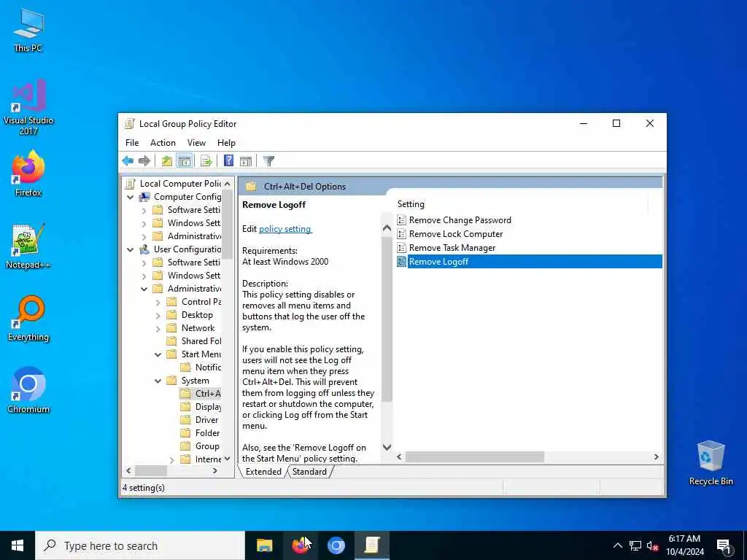Toggle Show/Hide Console Tree toolbar icon
Viewport: 747px width, 560px height.
pyautogui.click(x=184, y=161)
